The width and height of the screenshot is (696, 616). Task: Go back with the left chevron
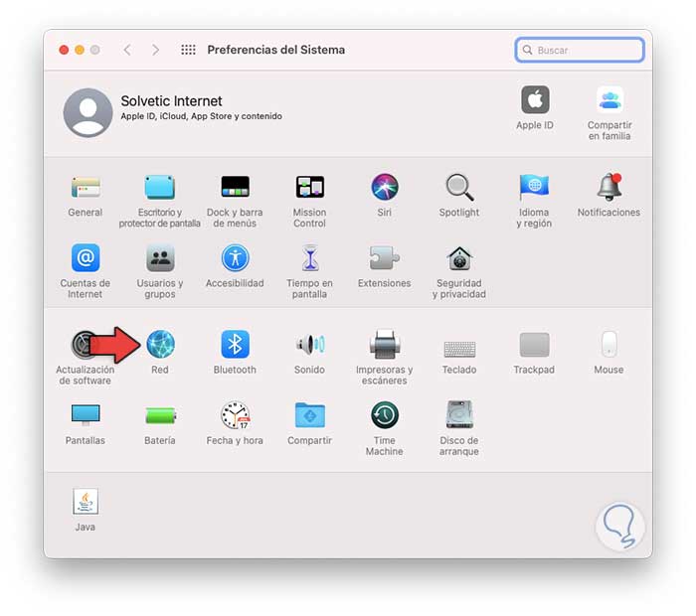coord(127,50)
